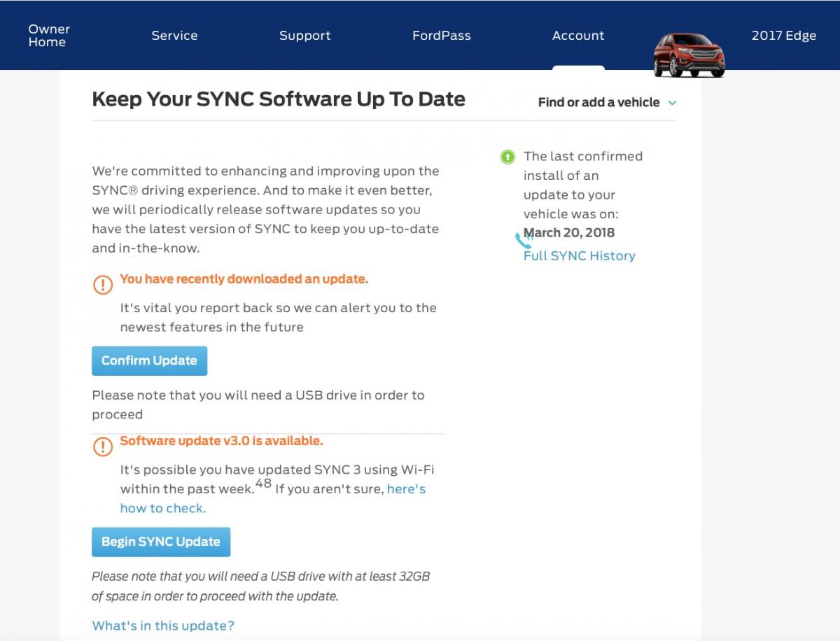This screenshot has width=840, height=641.
Task: Click the footnote 48 superscript
Action: tap(263, 483)
